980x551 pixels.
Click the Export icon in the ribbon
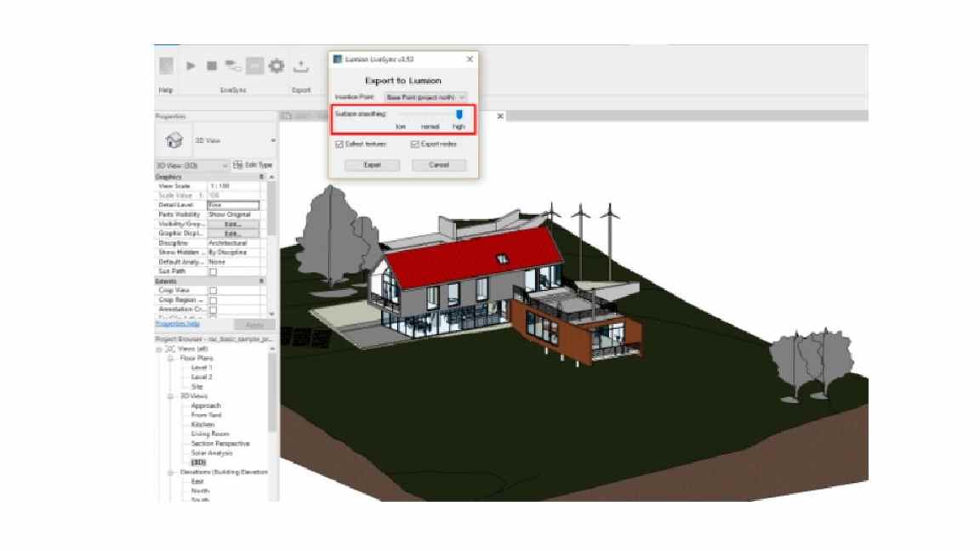pyautogui.click(x=300, y=65)
